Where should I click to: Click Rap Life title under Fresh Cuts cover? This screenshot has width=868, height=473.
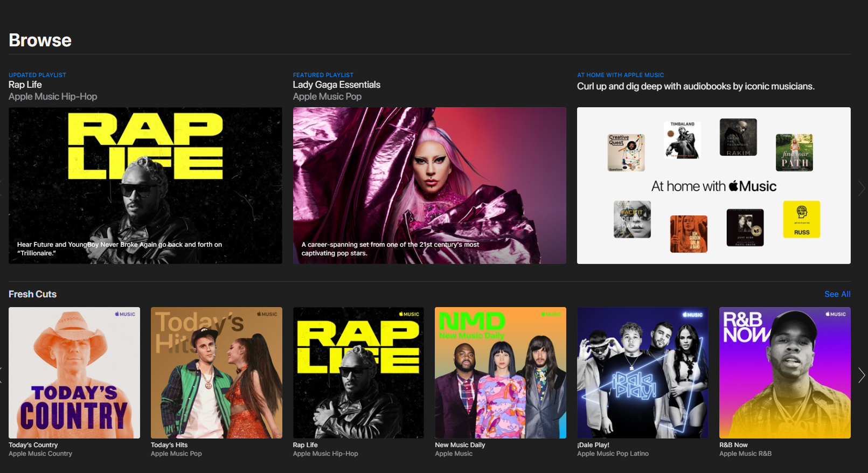[305, 445]
